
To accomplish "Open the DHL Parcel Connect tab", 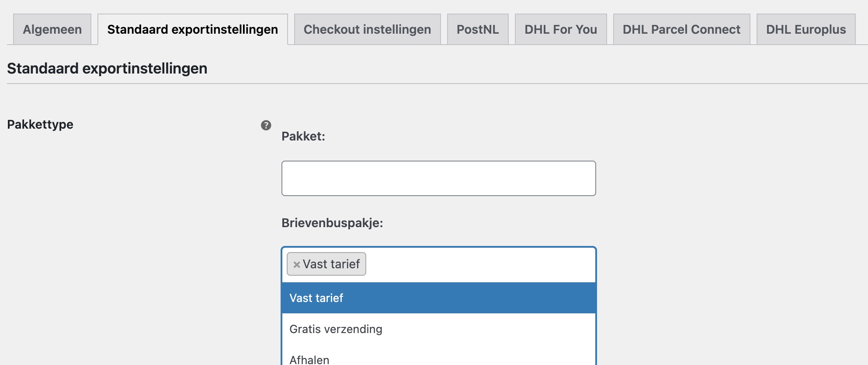I will pos(681,29).
